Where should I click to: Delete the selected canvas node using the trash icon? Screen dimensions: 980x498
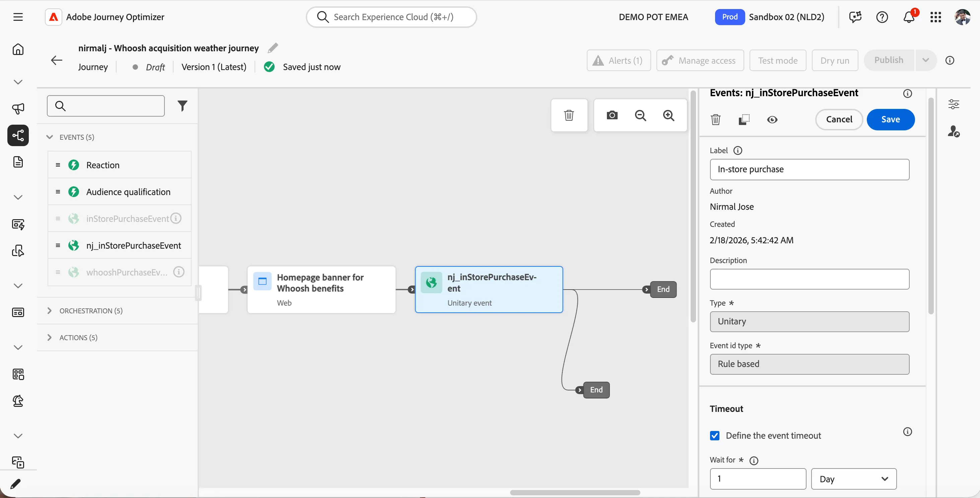[569, 115]
